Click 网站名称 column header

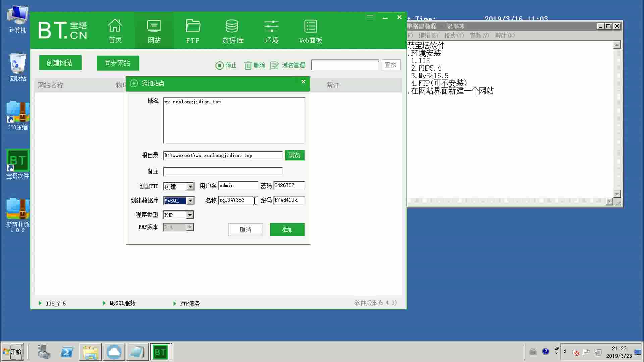(50, 86)
